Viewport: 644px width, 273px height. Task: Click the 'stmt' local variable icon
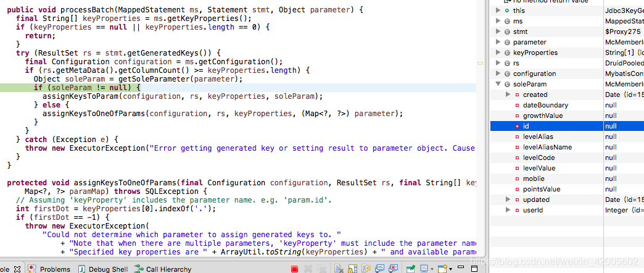coord(507,31)
